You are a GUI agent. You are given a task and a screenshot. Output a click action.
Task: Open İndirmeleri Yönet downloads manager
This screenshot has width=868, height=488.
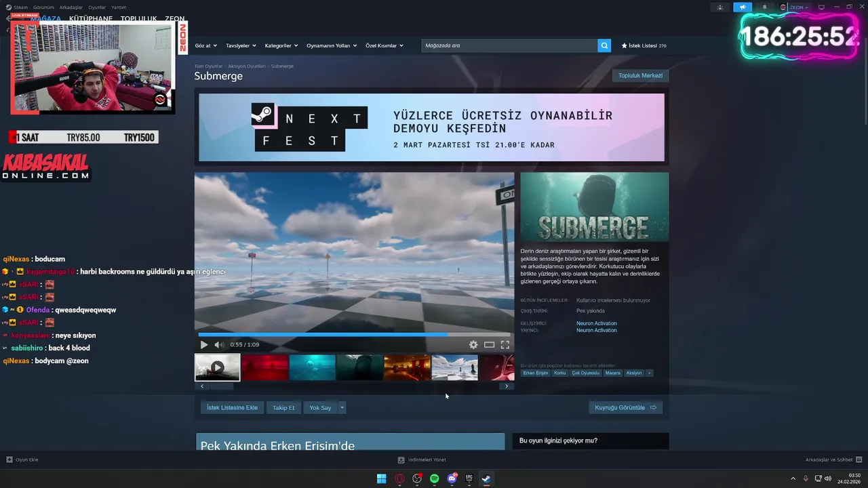[x=422, y=460]
